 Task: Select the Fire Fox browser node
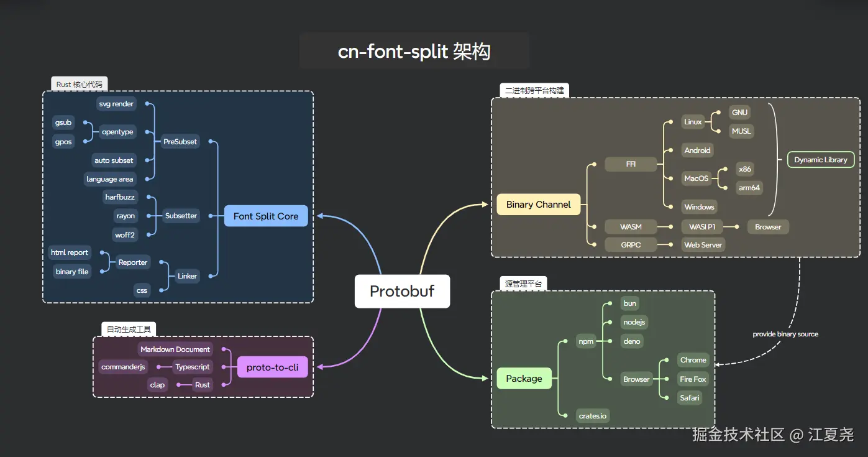click(x=693, y=379)
